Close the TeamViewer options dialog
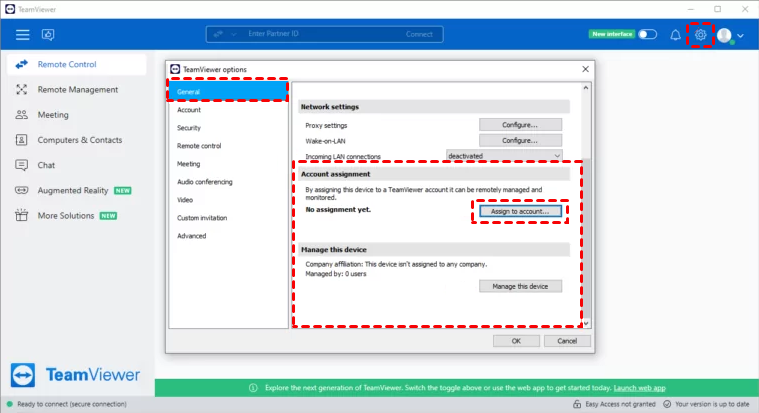This screenshot has width=759, height=413. point(585,69)
